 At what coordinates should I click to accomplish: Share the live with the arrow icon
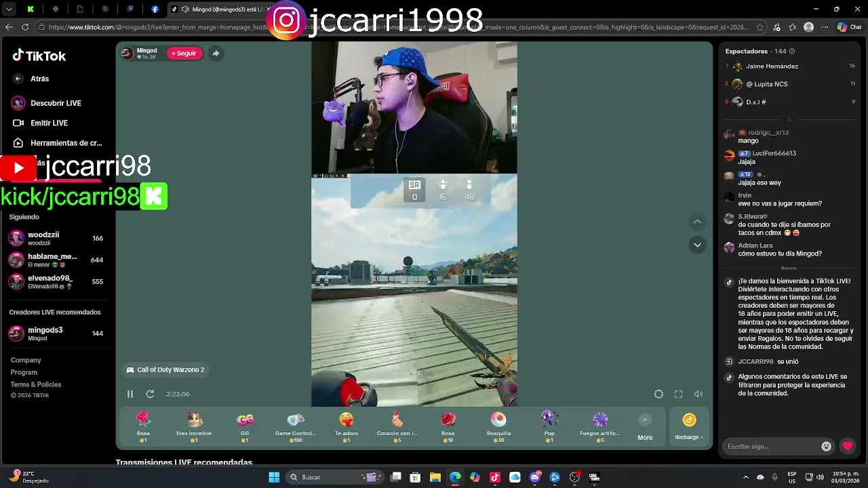216,54
